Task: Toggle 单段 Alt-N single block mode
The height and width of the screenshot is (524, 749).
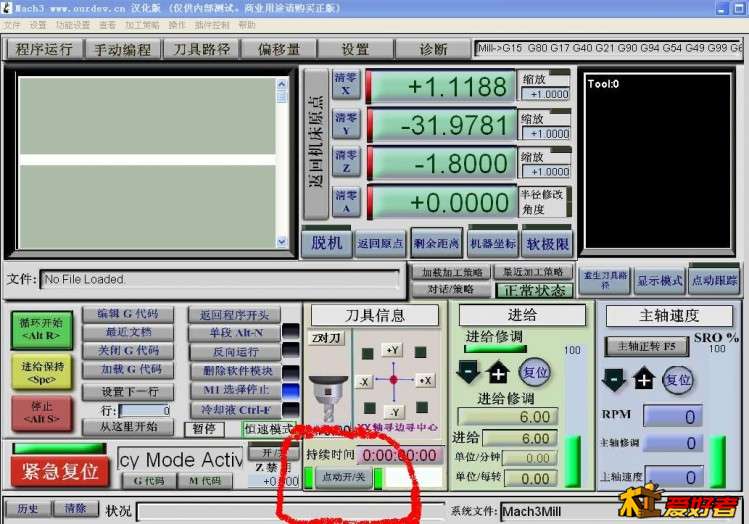Action: pyautogui.click(x=235, y=333)
